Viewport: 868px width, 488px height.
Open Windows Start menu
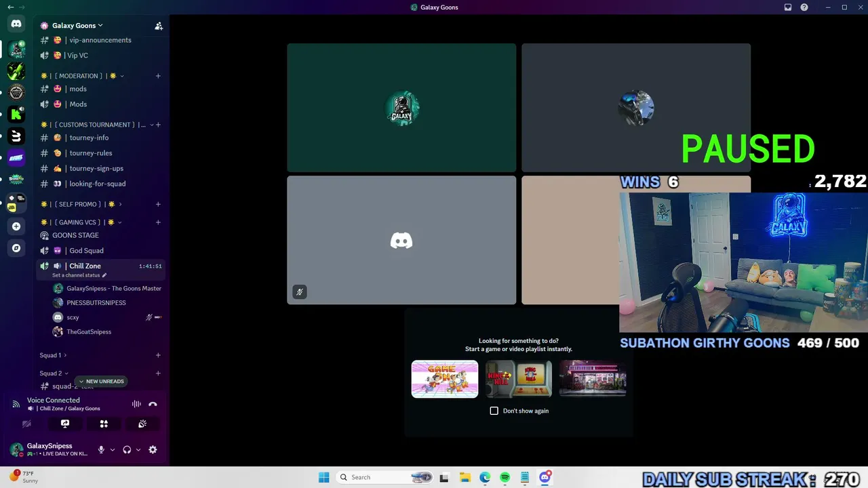click(x=323, y=477)
